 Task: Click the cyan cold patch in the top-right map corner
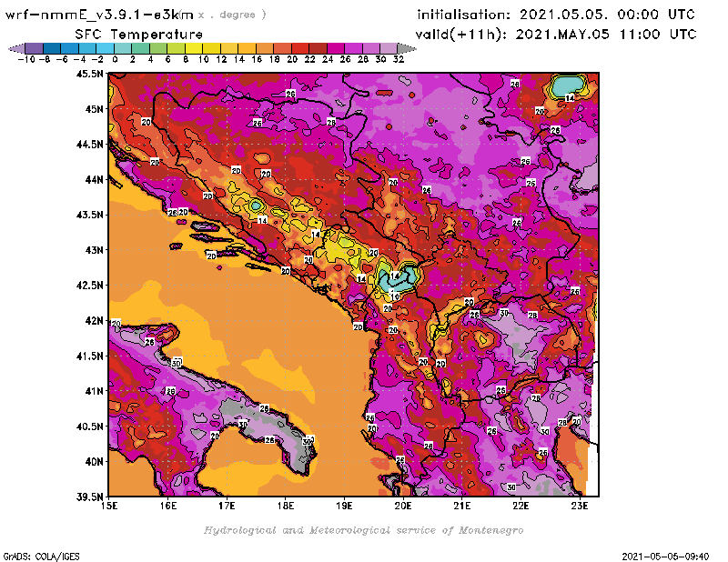(568, 85)
